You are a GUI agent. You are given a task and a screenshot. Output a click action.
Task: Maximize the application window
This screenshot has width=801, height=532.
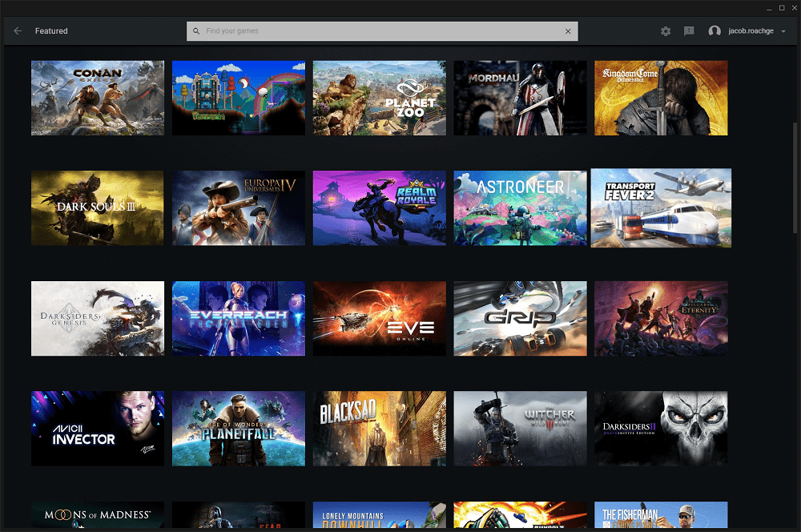pyautogui.click(x=782, y=8)
